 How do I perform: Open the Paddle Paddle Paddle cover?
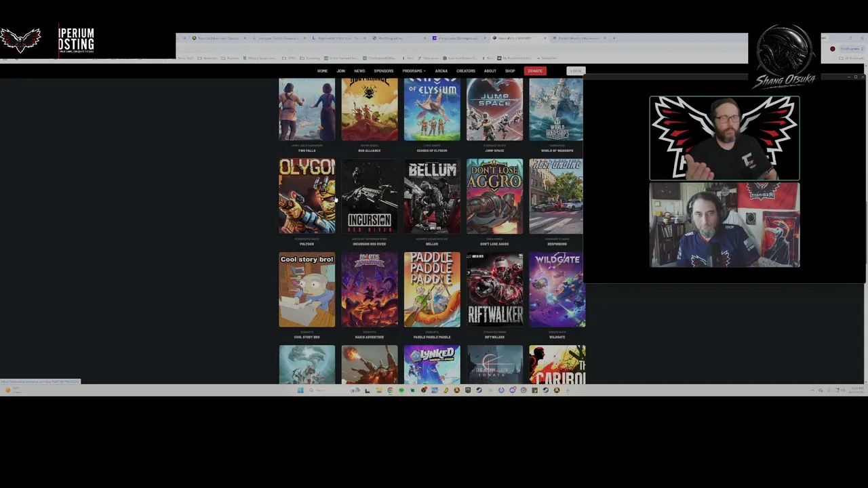coord(432,289)
